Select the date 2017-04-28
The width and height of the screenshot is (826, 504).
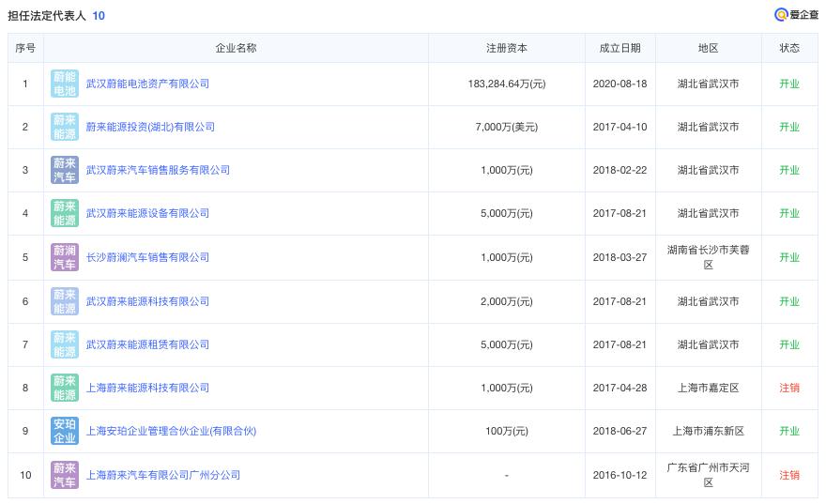620,388
